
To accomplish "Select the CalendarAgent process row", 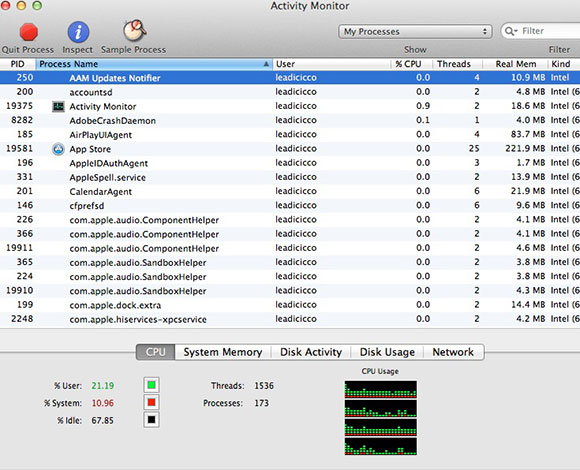I will (x=290, y=191).
